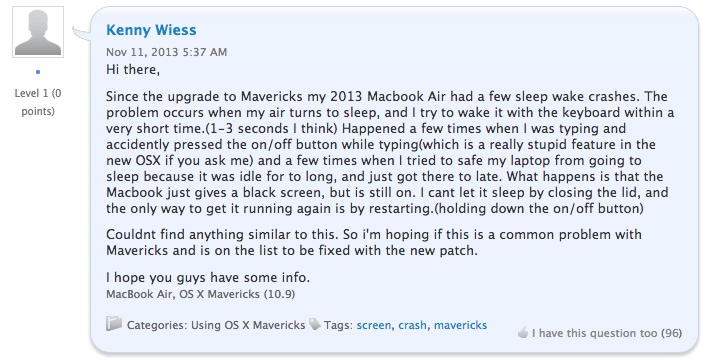714x360 pixels.
Task: Click the thumbs-up icon by the question count
Action: tap(523, 332)
